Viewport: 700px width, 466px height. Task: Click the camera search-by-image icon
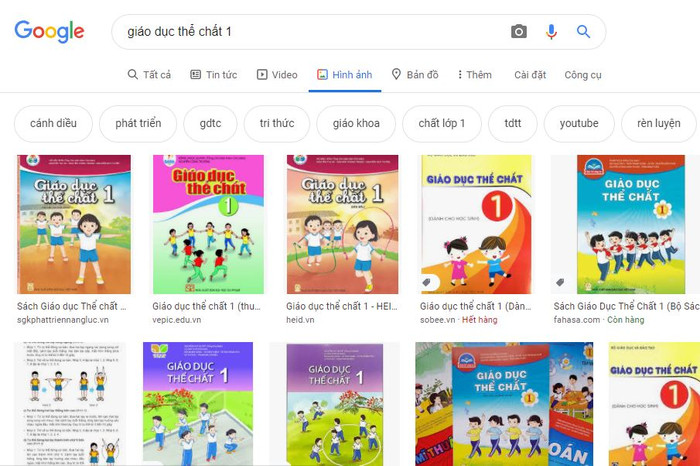(x=518, y=32)
